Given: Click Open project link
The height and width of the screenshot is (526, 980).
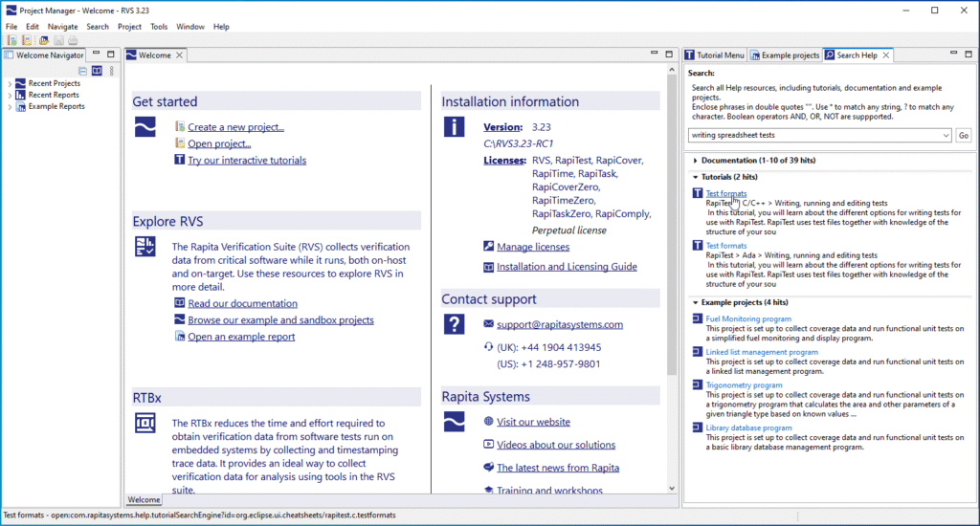Looking at the screenshot, I should click(x=219, y=143).
